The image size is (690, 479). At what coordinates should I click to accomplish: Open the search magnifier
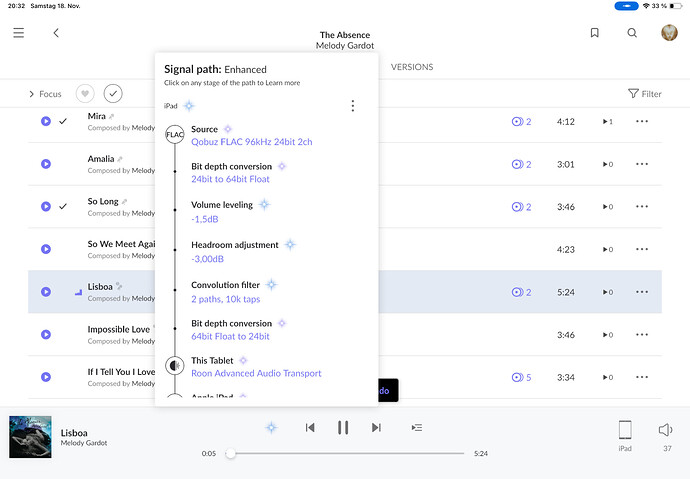[632, 33]
